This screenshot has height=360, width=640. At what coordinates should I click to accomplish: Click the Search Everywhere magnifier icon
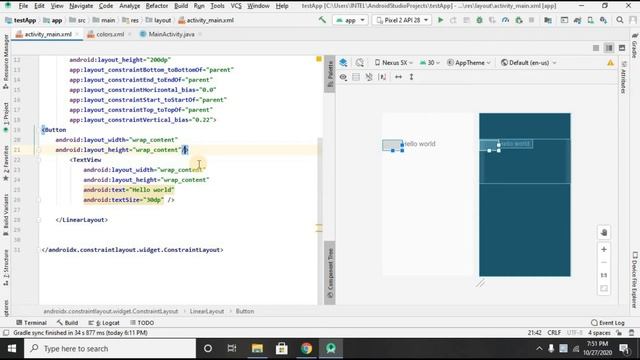click(x=620, y=20)
